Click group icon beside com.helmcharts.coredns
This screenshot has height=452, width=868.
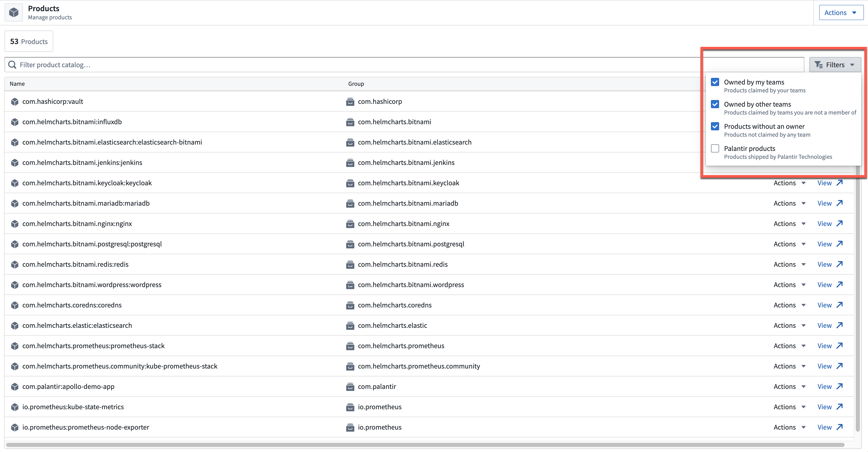[350, 305]
